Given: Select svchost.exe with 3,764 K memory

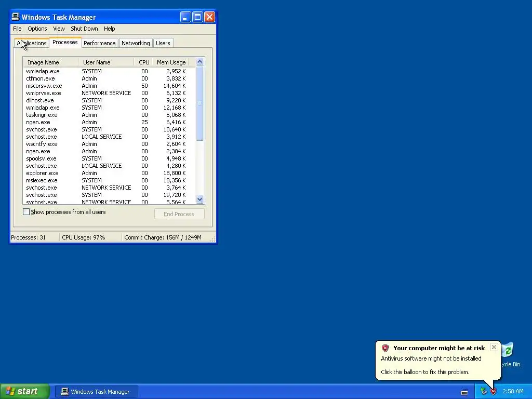Looking at the screenshot, I should (109, 188).
